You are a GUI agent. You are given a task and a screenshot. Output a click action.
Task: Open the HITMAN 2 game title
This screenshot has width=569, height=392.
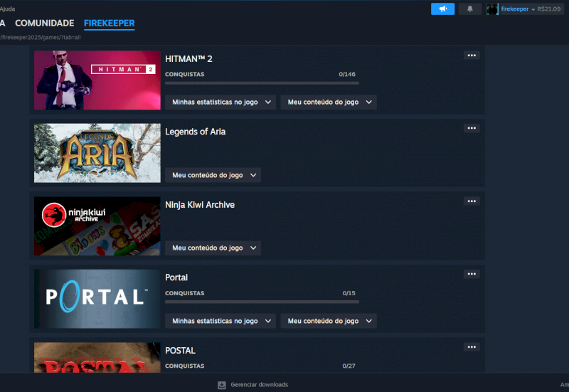(188, 59)
